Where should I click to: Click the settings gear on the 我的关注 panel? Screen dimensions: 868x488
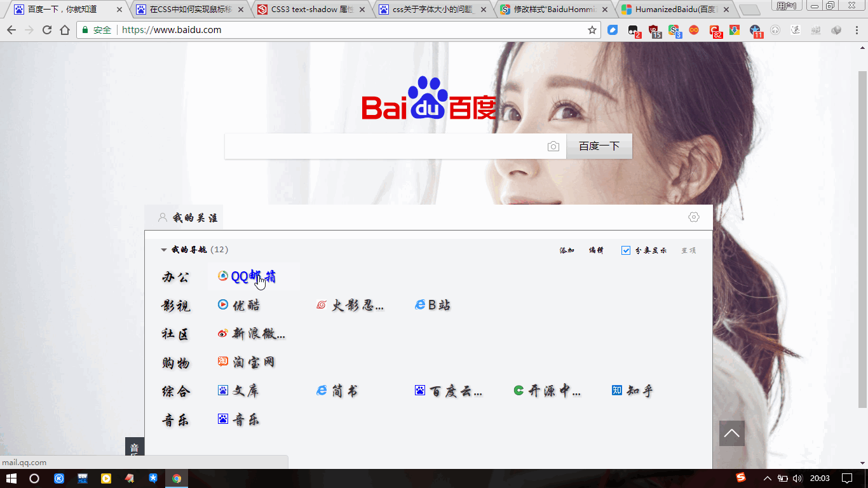[694, 217]
